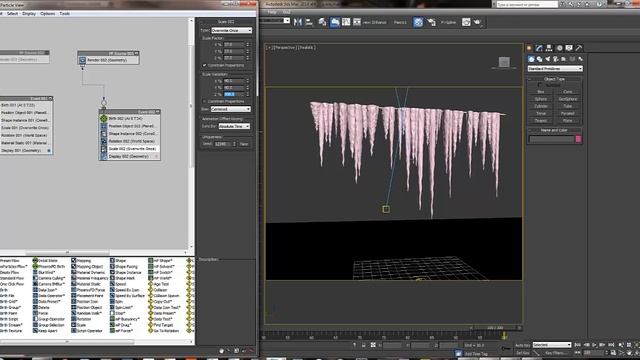Click the Plane primitive button
Screen dimensions: 640x360
click(568, 121)
